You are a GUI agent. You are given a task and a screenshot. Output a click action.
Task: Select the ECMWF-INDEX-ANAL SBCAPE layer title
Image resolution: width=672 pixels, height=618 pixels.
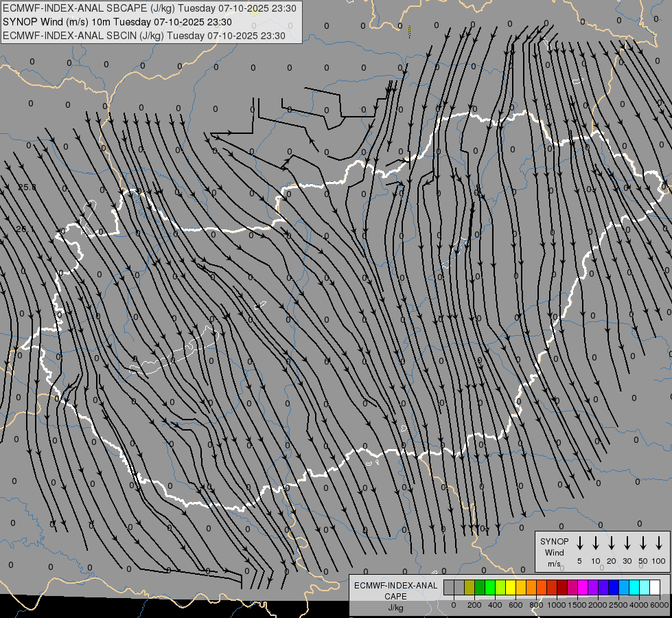coord(150,8)
